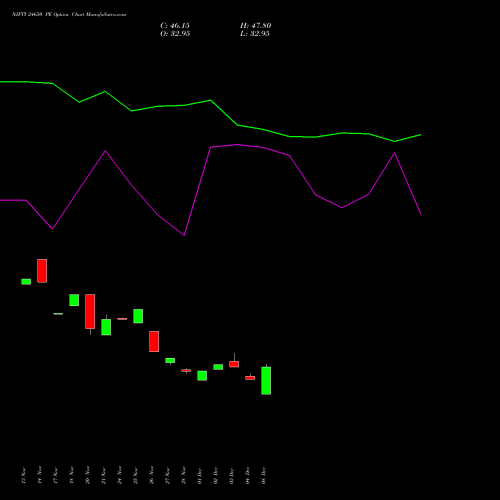Viewport: 500px width, 500px height.
Task: Select the 14 Nov date label
Action: [40, 475]
